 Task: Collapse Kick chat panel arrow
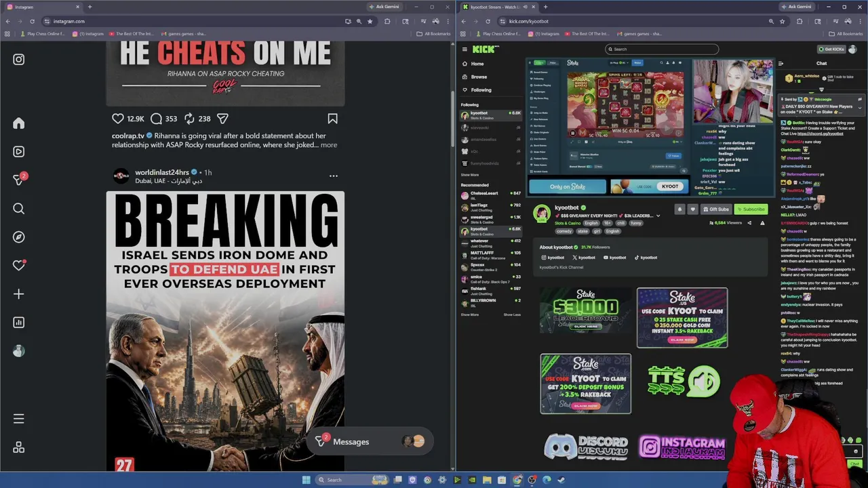tap(781, 64)
